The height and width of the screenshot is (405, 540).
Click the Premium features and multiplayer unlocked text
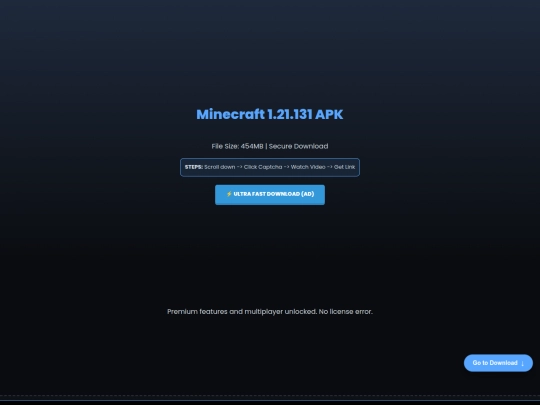(270, 312)
